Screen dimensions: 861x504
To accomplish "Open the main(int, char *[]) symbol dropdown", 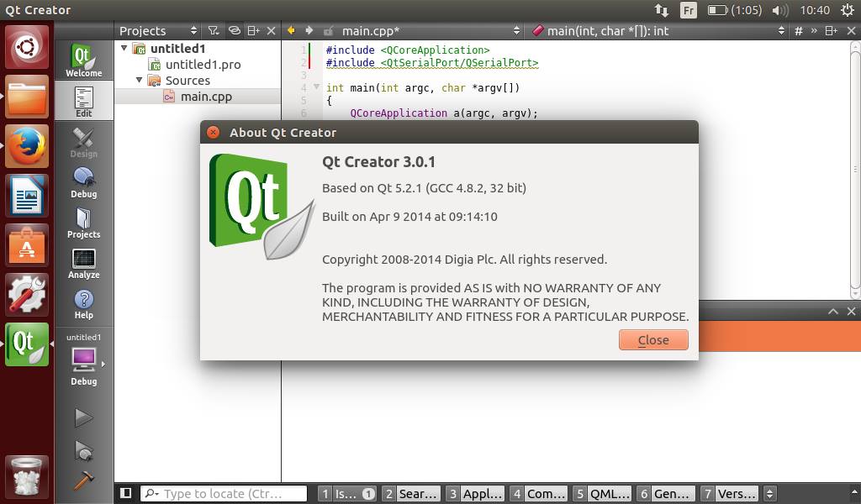I will coord(658,31).
